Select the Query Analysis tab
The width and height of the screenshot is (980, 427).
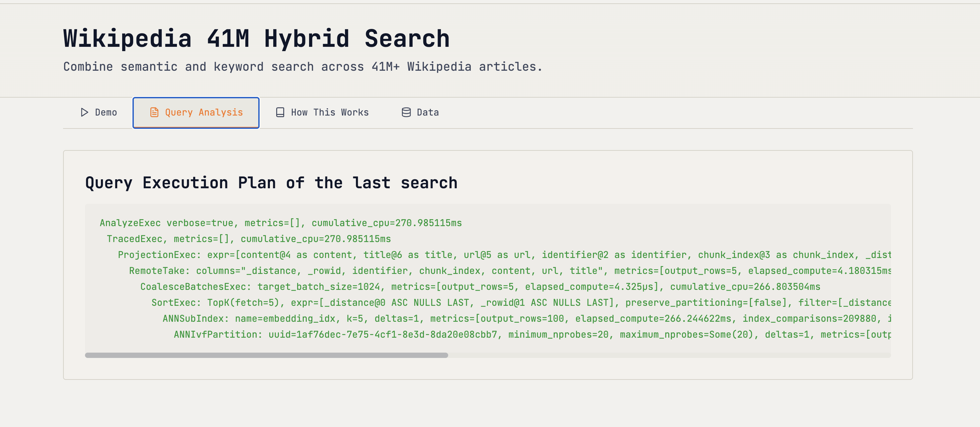(196, 112)
